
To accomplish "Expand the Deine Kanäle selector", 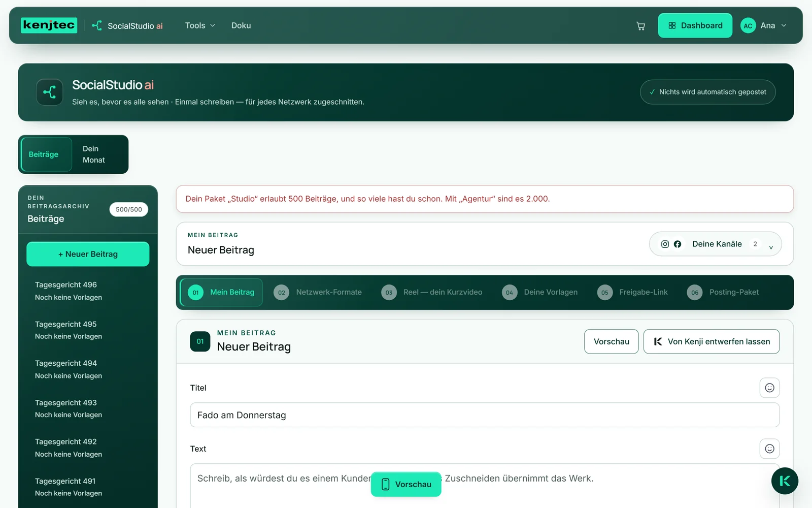I will pos(715,244).
